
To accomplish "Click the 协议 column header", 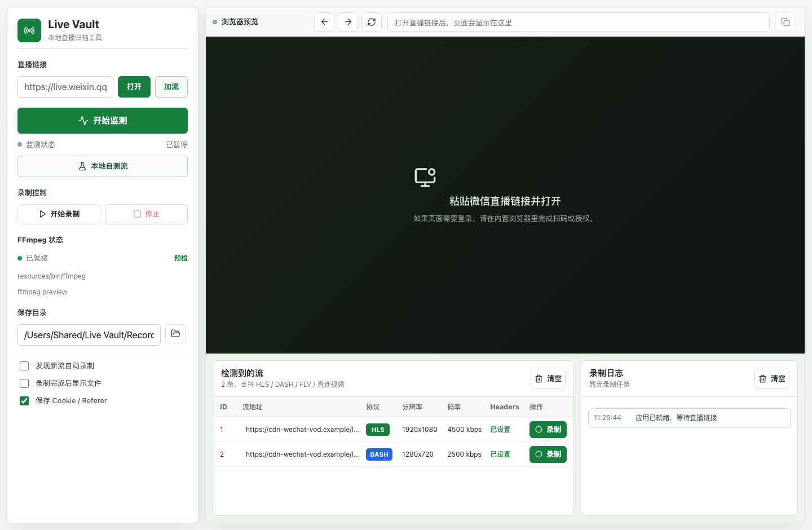I will click(373, 407).
